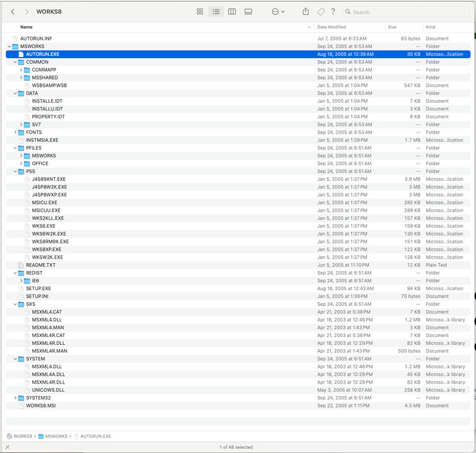
Task: Select the WORKS8.MSI file
Action: click(x=238, y=405)
